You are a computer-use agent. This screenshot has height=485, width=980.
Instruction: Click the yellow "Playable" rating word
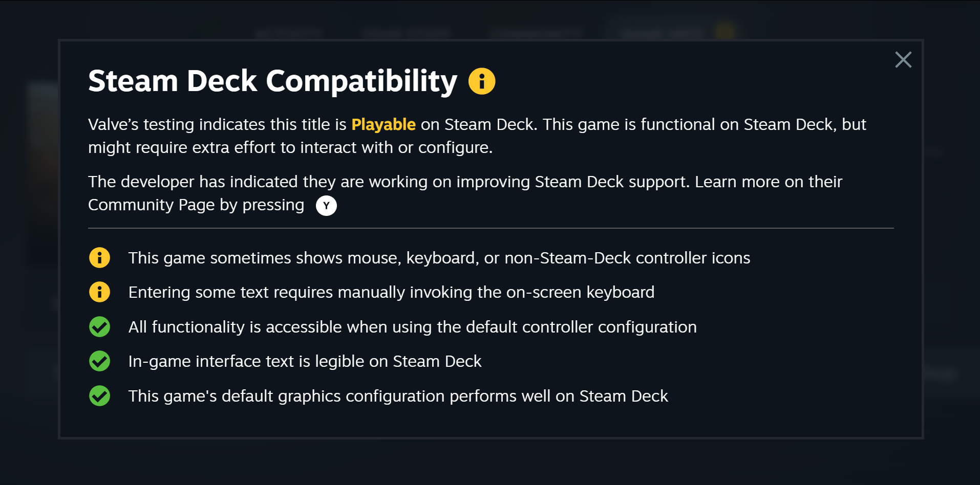383,124
